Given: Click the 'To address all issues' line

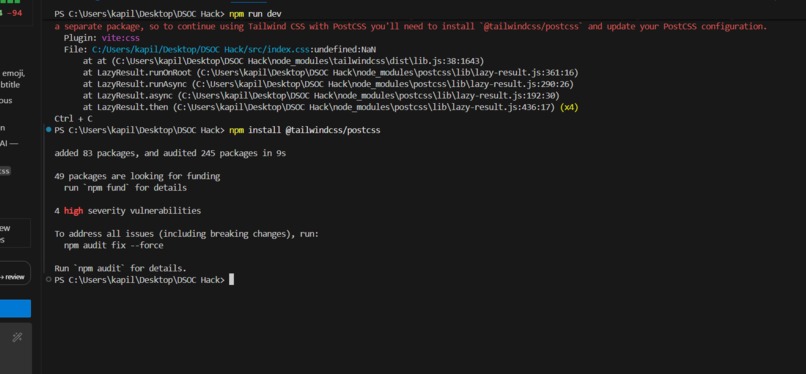Looking at the screenshot, I should point(187,234).
